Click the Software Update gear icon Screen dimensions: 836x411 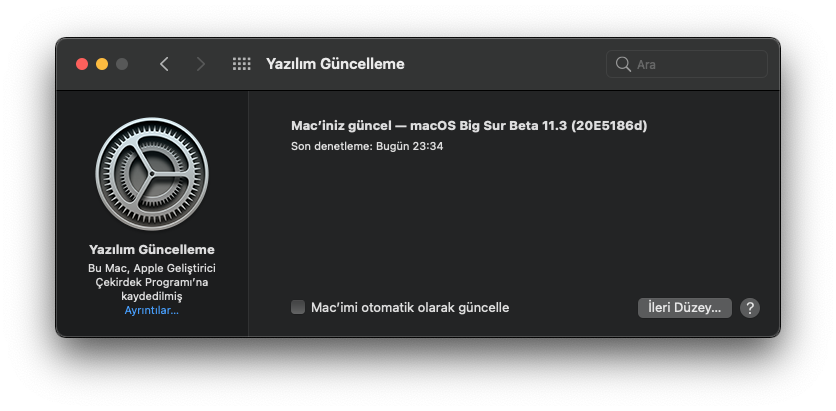pos(152,174)
